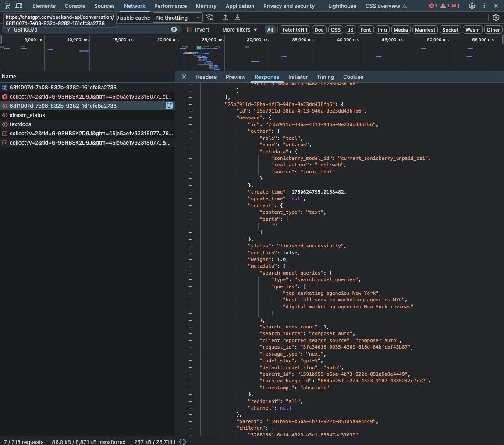504x445 pixels.
Task: Open the Memory panel
Action: click(x=206, y=6)
